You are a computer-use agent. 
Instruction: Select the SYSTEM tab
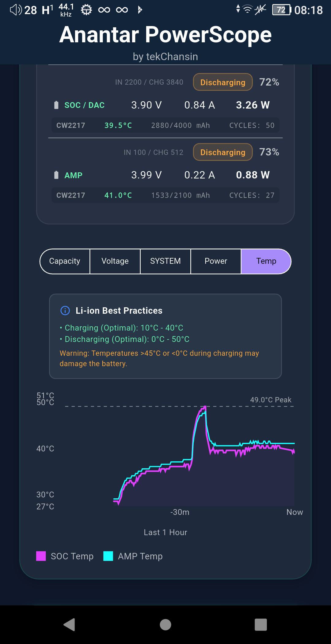[165, 261]
